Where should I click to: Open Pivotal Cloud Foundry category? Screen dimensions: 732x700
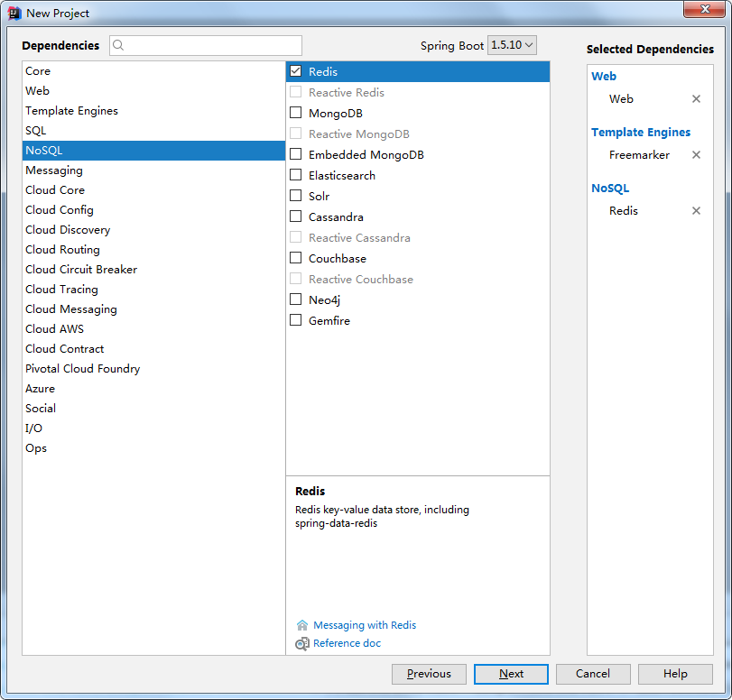tap(153, 369)
